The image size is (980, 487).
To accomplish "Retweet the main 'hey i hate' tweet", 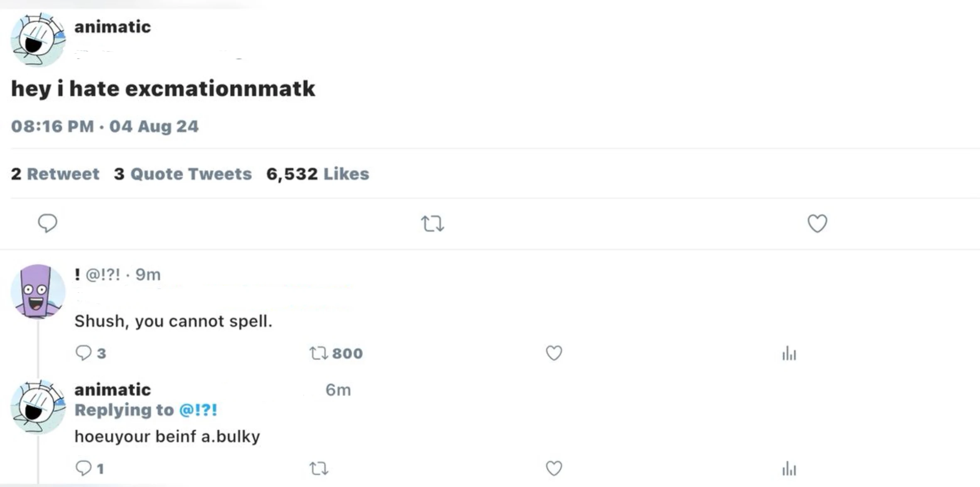I will 432,224.
